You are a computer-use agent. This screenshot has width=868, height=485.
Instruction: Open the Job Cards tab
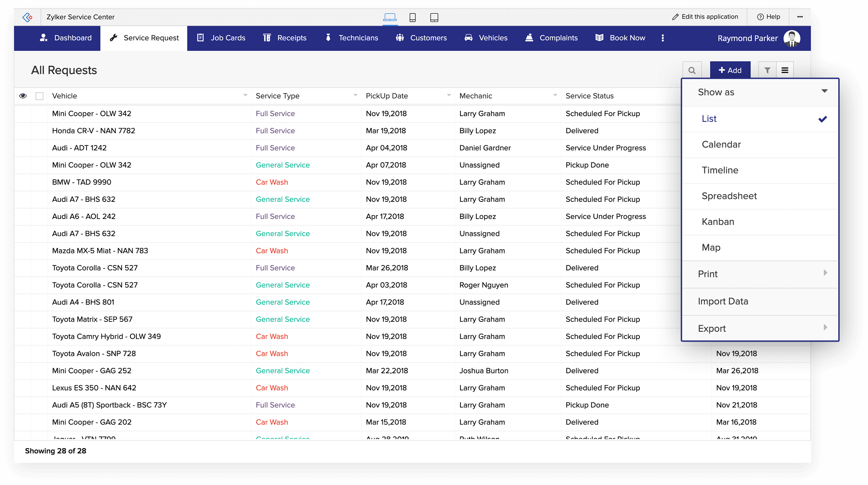[x=221, y=38]
